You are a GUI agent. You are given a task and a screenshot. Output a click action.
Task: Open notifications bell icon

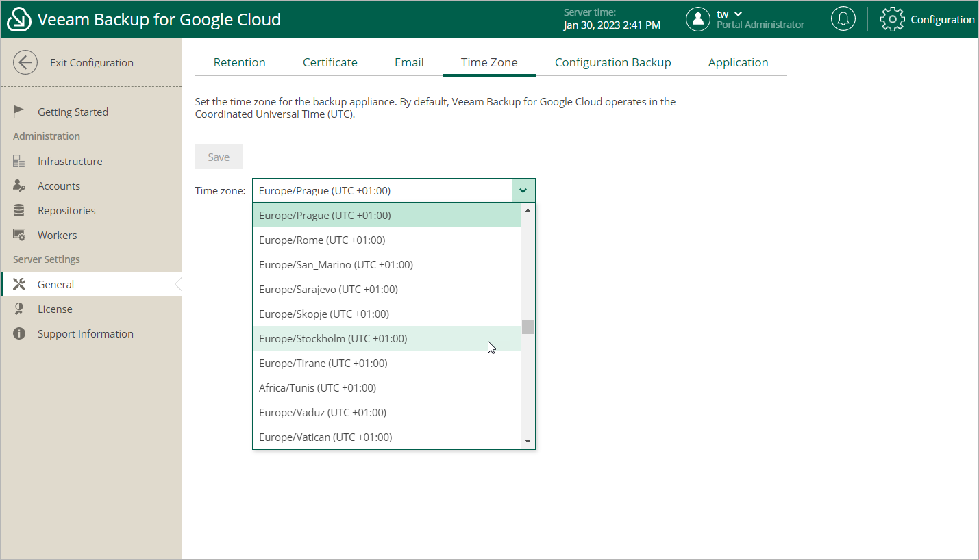[843, 19]
